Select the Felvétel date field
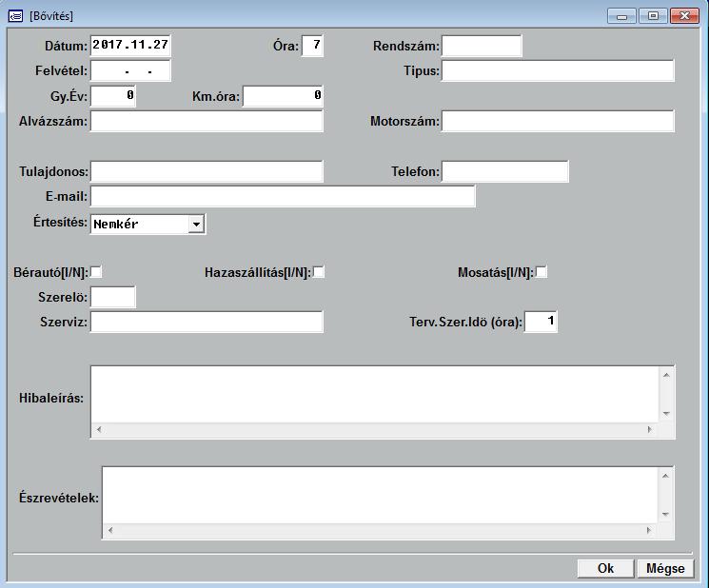The height and width of the screenshot is (588, 709). tap(130, 71)
